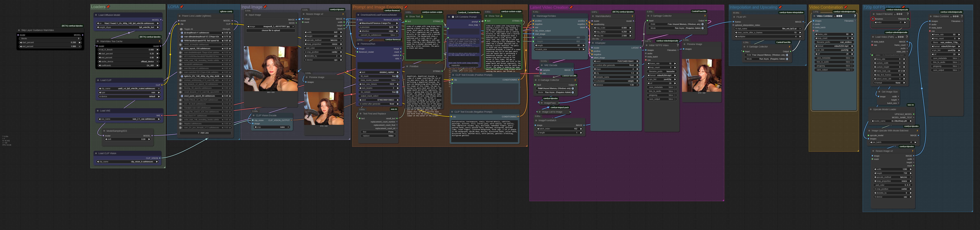Click pin icon next to Video Combination title

click(x=845, y=7)
